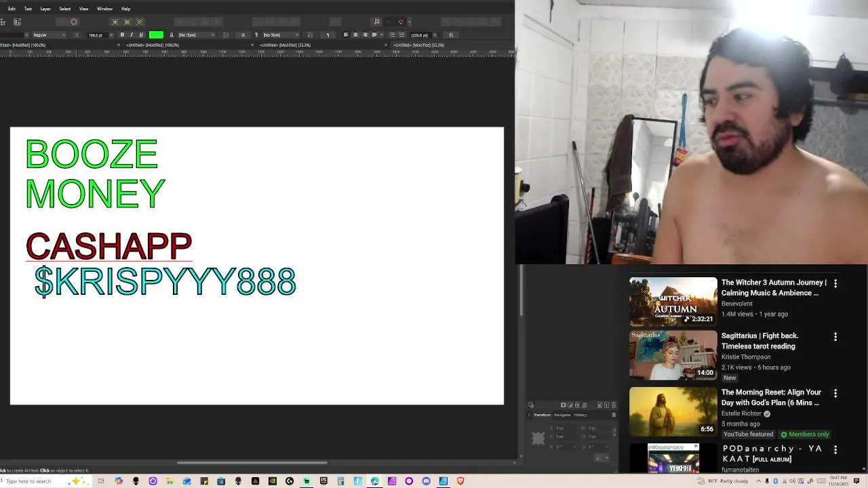Open Estelle Richter channel link
The height and width of the screenshot is (488, 868).
coord(741,413)
